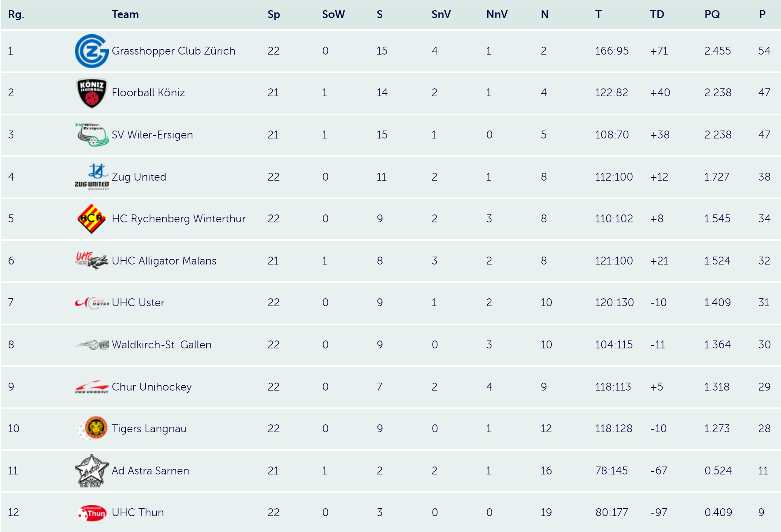Click the Team column header
781x532 pixels.
[125, 14]
